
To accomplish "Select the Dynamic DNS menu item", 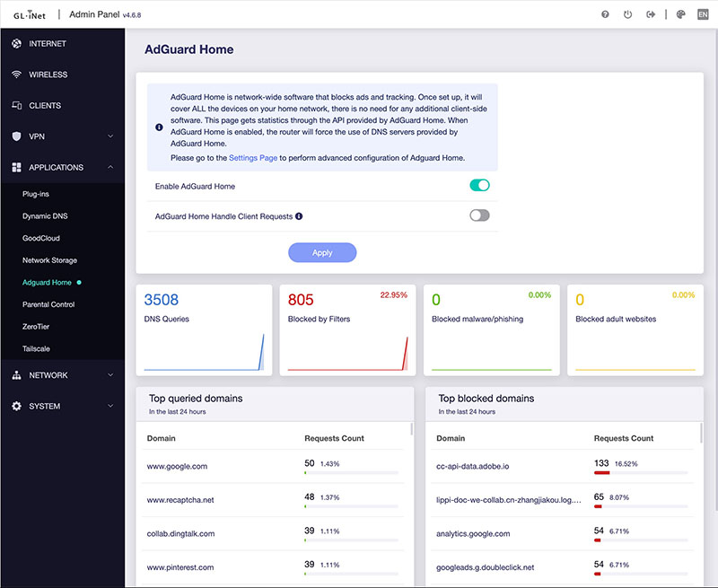I will tap(45, 216).
